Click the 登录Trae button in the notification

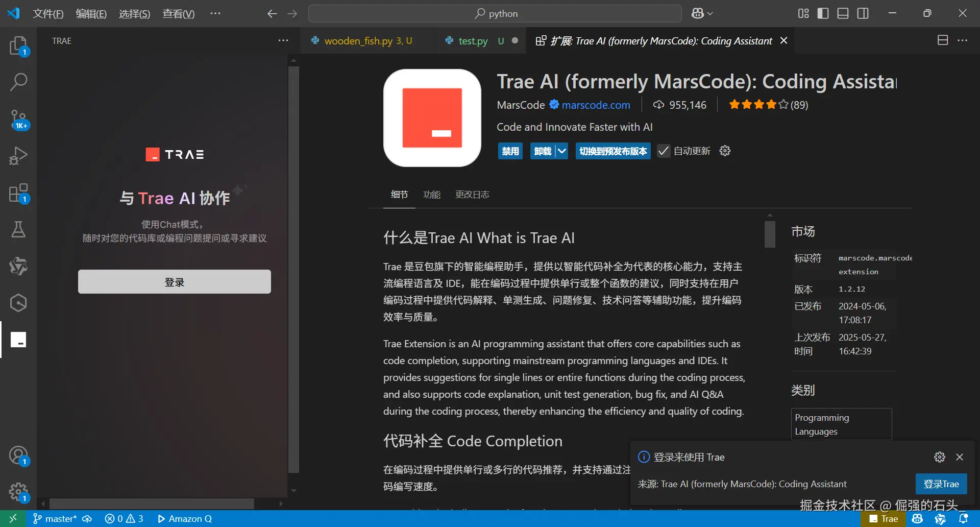tap(941, 484)
